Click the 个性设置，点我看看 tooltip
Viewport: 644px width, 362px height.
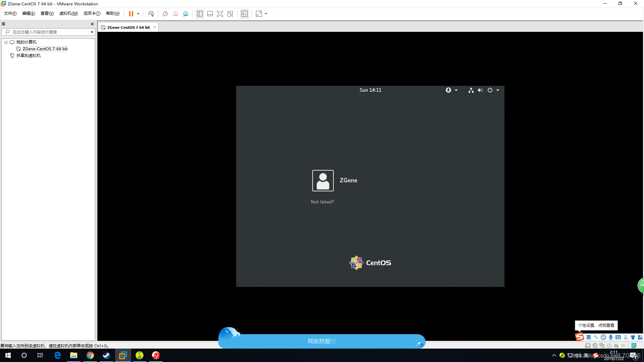pyautogui.click(x=596, y=325)
